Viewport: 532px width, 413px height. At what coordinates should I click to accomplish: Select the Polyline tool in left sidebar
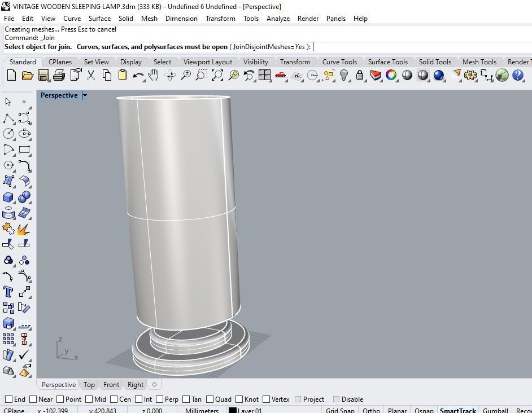tap(8, 118)
